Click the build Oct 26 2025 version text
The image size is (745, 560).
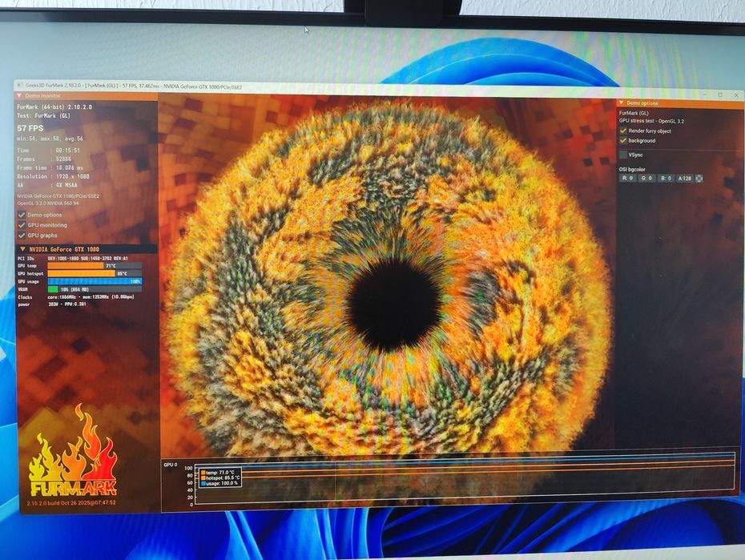coord(71,502)
